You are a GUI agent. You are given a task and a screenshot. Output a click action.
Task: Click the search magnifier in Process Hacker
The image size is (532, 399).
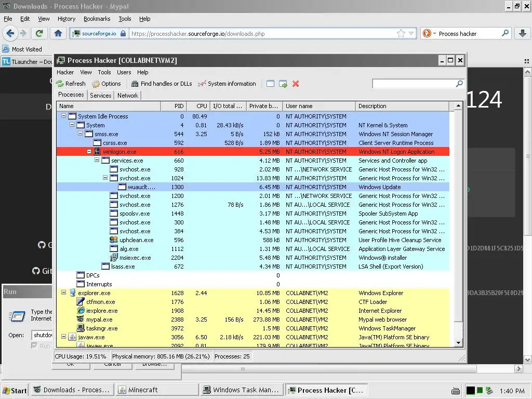459,84
